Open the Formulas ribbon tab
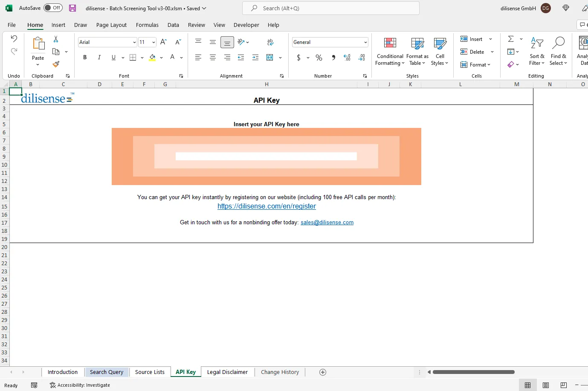The height and width of the screenshot is (391, 588). click(x=147, y=25)
